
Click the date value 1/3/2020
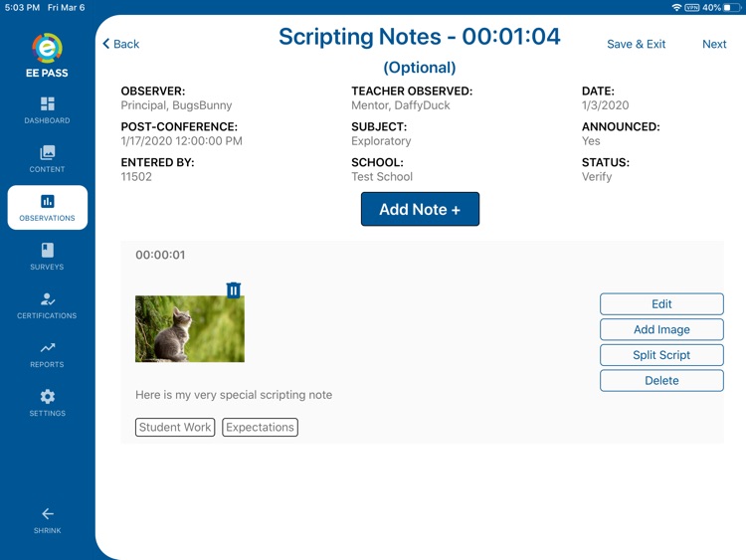tap(605, 105)
